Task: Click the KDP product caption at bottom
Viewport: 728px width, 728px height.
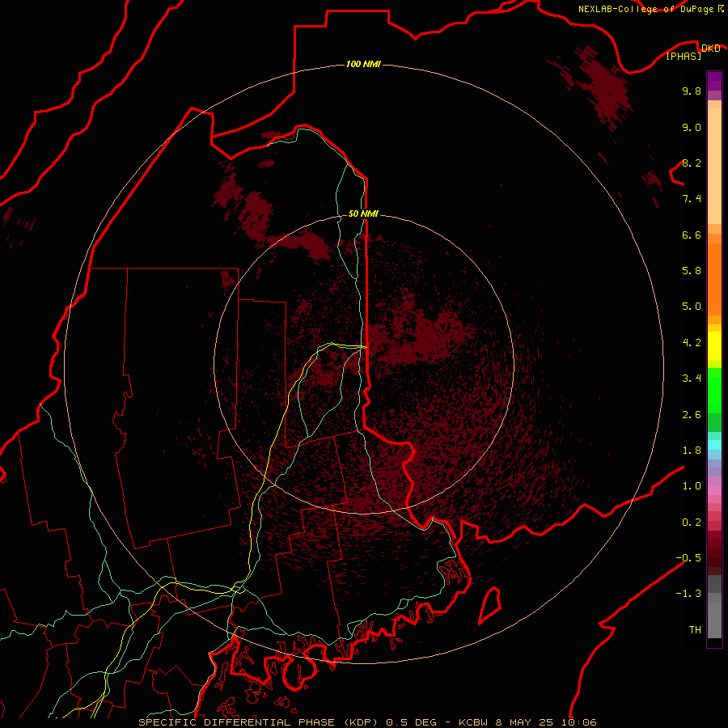Action: coord(367,722)
